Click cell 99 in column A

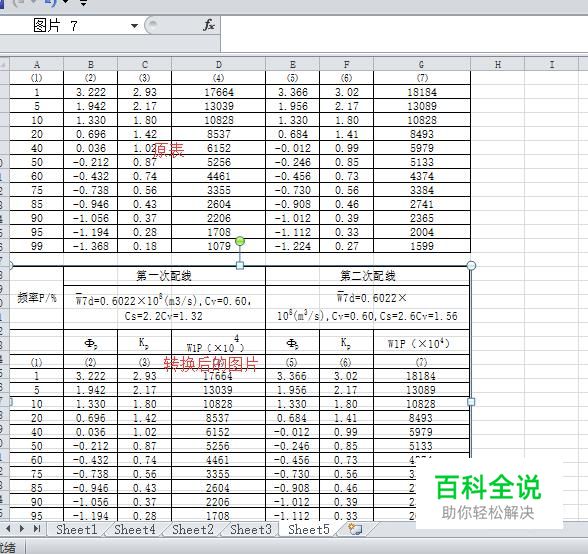[36, 246]
